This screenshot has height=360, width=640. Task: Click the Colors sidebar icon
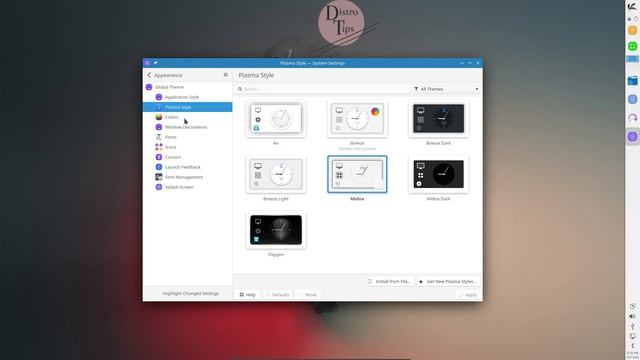[159, 117]
